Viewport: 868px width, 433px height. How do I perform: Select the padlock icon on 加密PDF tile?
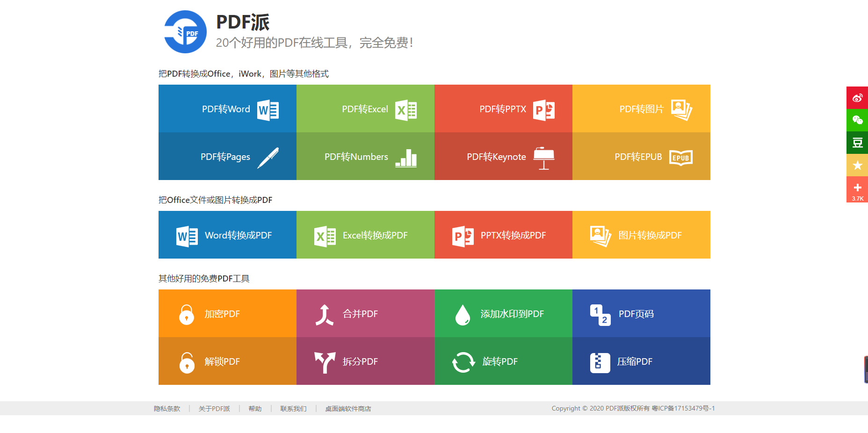point(187,314)
